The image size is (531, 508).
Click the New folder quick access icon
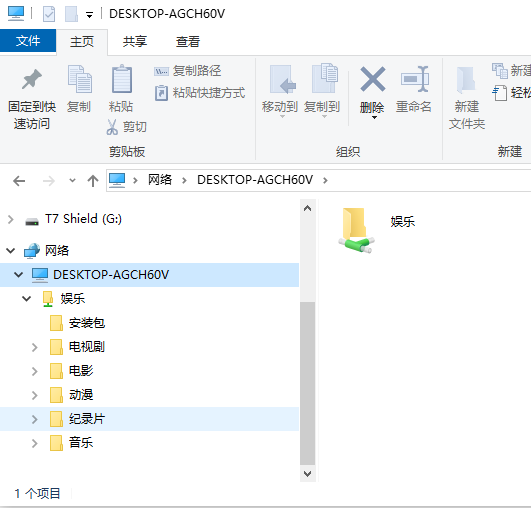[x=71, y=14]
